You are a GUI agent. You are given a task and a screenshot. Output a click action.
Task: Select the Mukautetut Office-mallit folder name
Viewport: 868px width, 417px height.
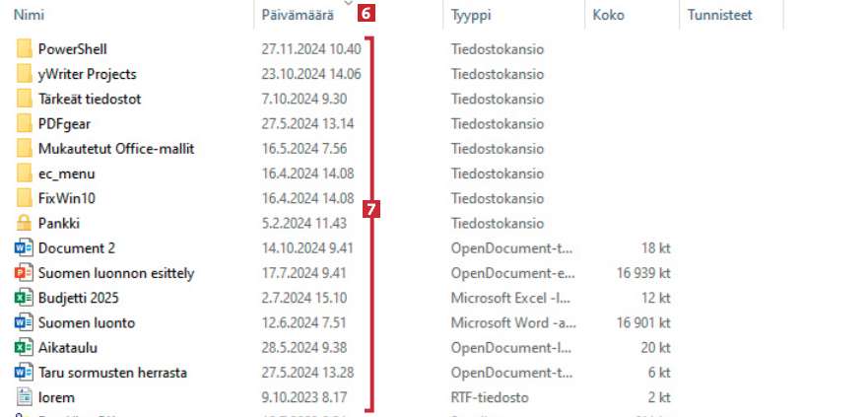(116, 149)
